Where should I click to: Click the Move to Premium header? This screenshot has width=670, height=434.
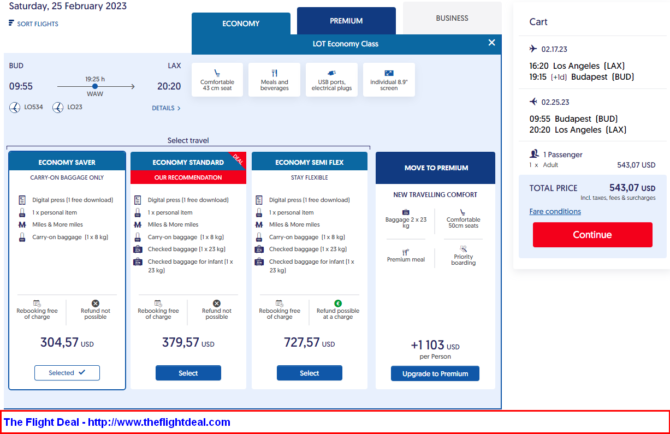click(x=436, y=168)
